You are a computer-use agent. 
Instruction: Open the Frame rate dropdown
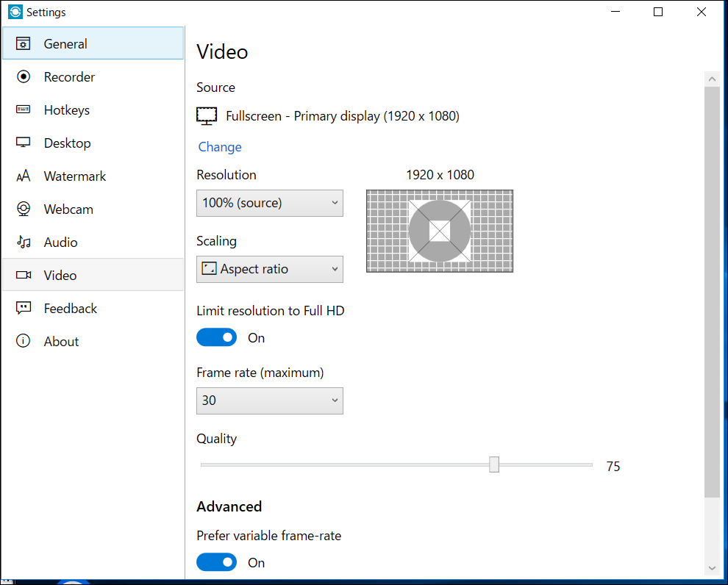click(x=269, y=401)
